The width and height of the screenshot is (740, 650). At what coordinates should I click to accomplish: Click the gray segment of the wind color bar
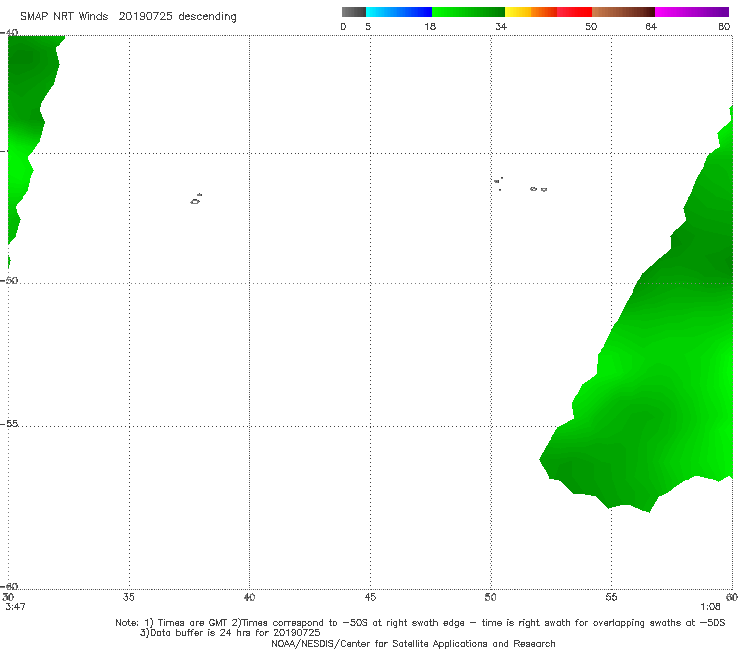[x=353, y=12]
